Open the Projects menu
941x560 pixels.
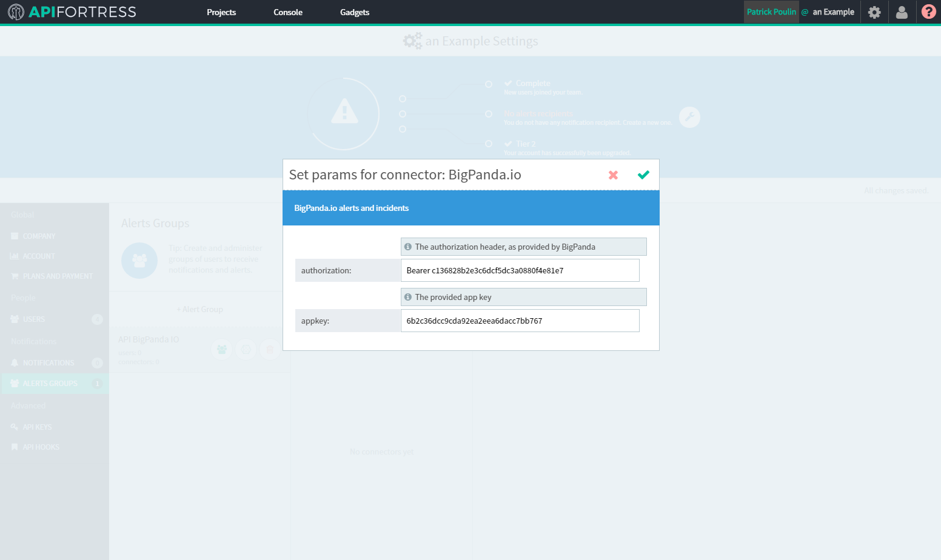(x=221, y=12)
